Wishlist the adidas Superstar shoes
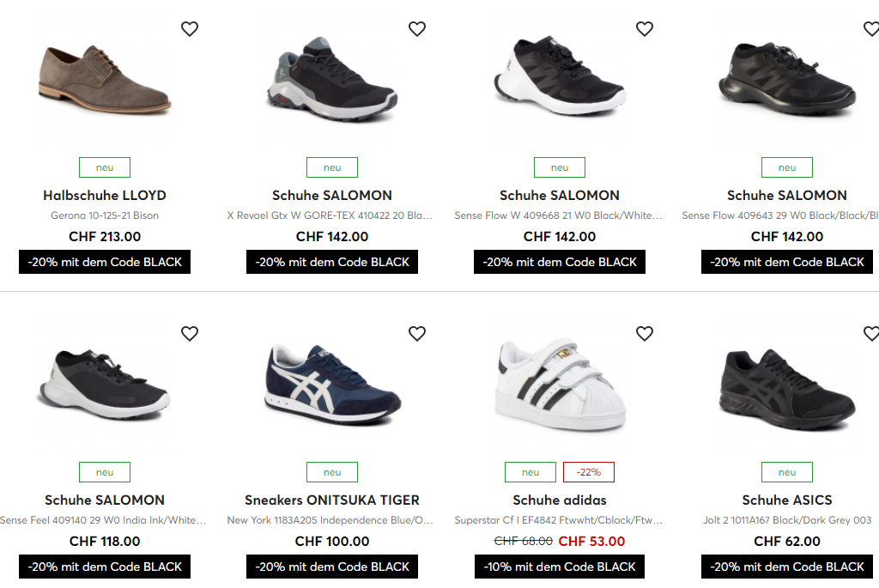Screen dimensions: 879x588 (645, 334)
